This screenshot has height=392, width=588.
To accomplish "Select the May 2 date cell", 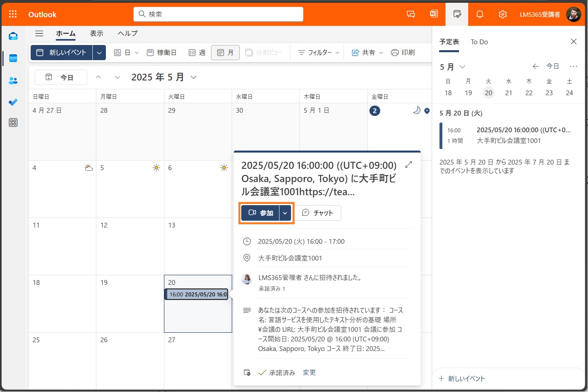I will pos(400,132).
